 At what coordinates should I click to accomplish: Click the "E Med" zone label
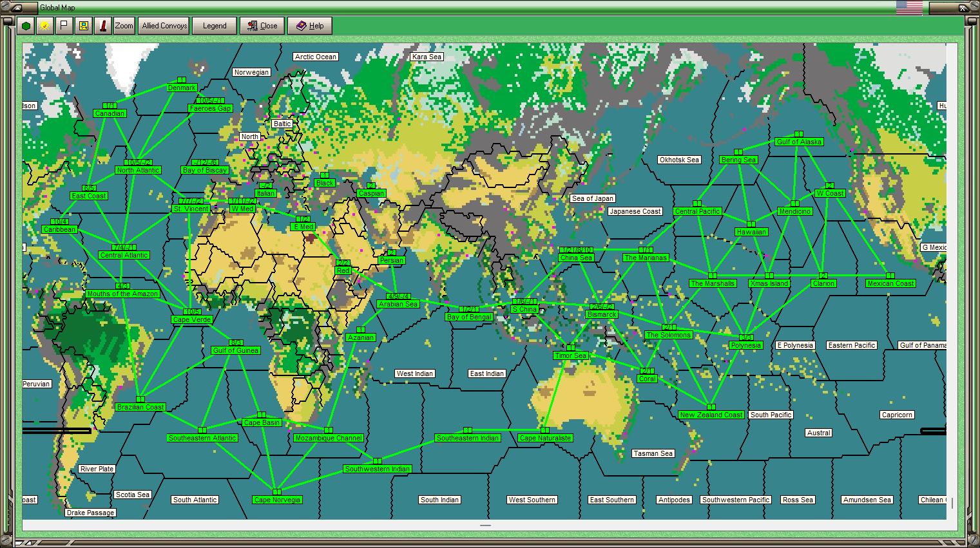pos(303,227)
